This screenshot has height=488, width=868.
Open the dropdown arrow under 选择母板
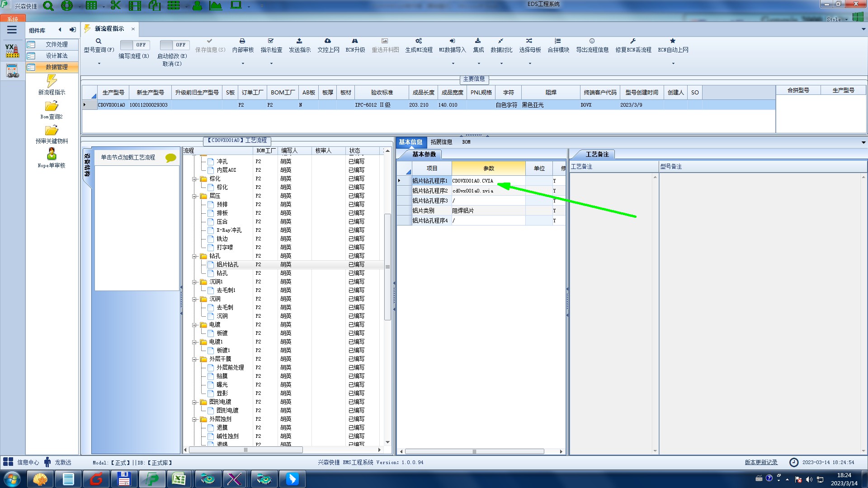coord(530,64)
